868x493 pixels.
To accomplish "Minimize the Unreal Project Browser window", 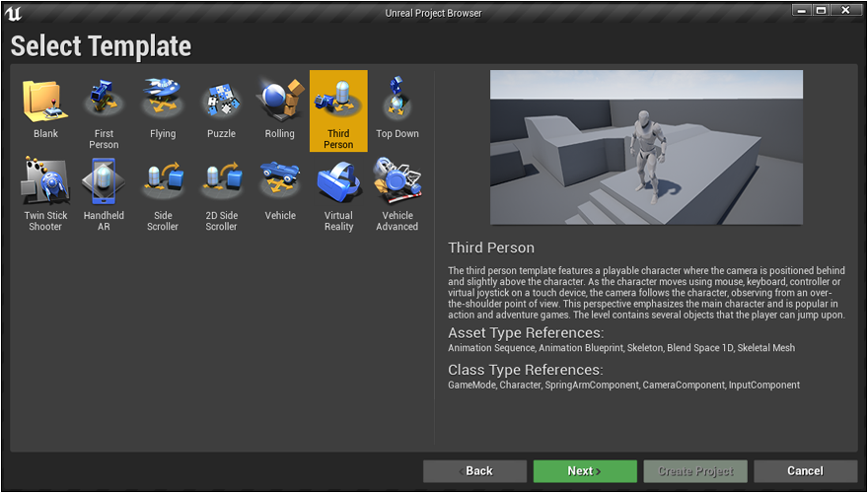I will pos(801,10).
